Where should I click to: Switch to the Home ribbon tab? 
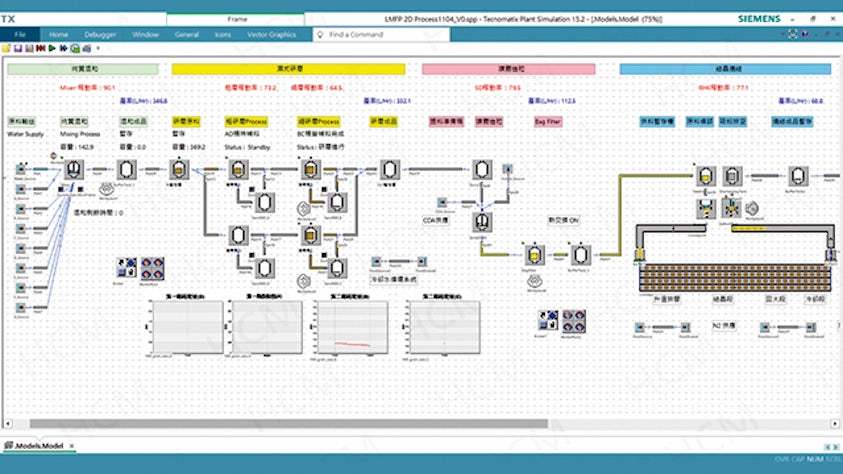point(59,34)
